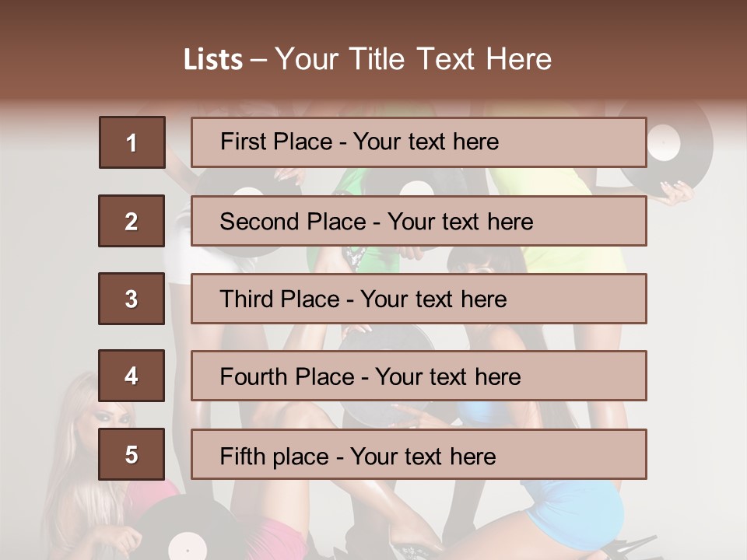This screenshot has height=560, width=747.
Task: Select the number 4 box
Action: 132,376
